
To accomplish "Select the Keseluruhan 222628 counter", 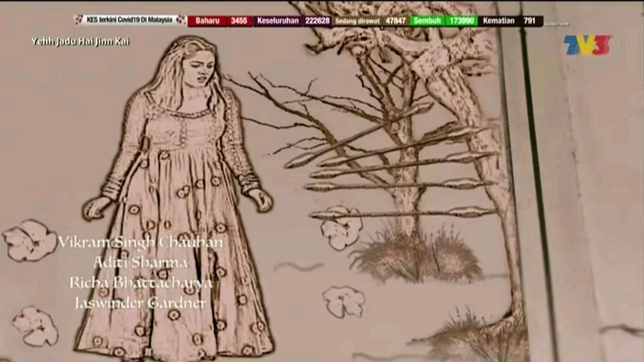I will coord(293,20).
